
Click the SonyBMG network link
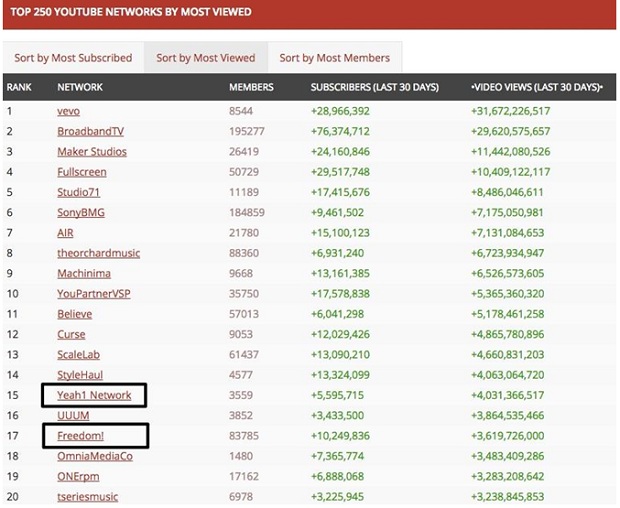pyautogui.click(x=81, y=212)
